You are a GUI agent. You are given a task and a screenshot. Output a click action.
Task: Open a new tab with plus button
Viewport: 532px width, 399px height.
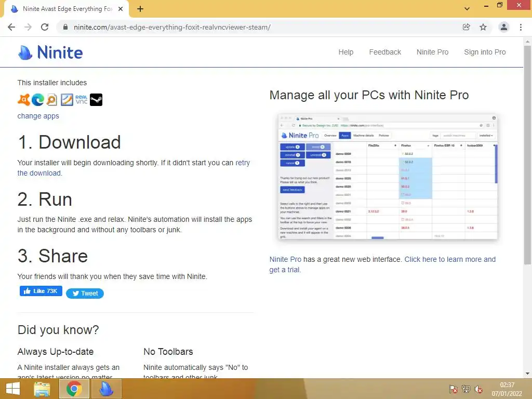click(140, 9)
